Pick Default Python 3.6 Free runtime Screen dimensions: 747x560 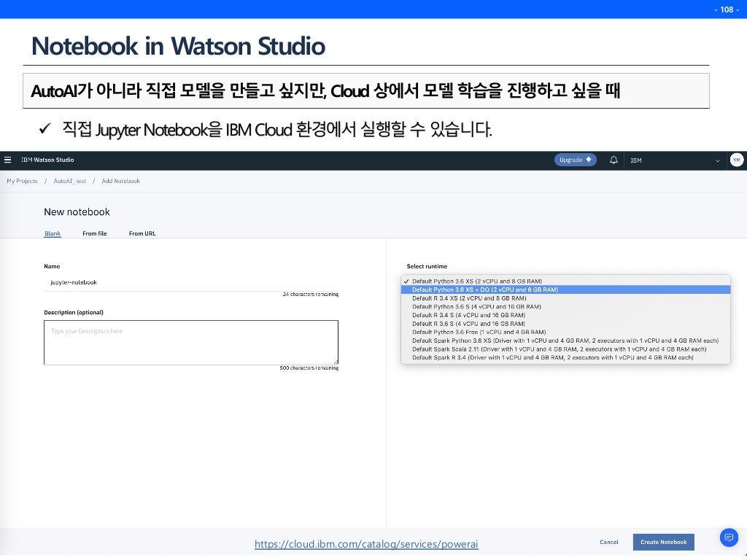tap(479, 332)
